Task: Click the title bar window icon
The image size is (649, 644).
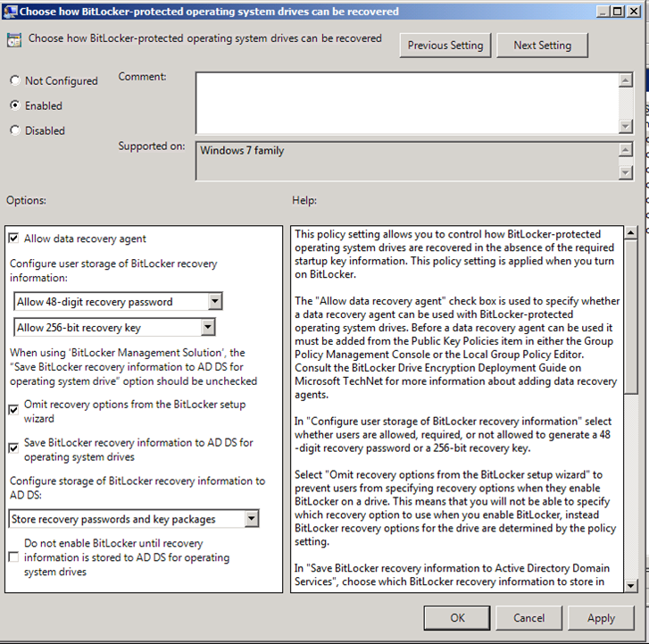Action: coord(10,12)
